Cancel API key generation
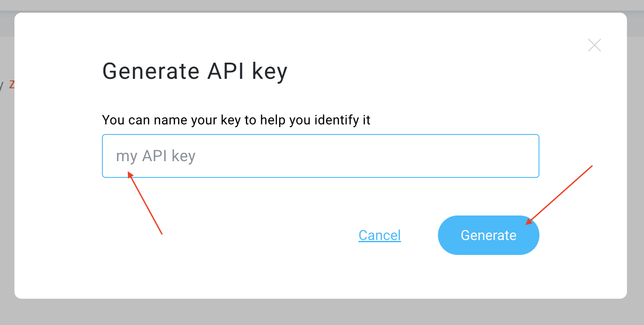644x325 pixels. tap(379, 235)
